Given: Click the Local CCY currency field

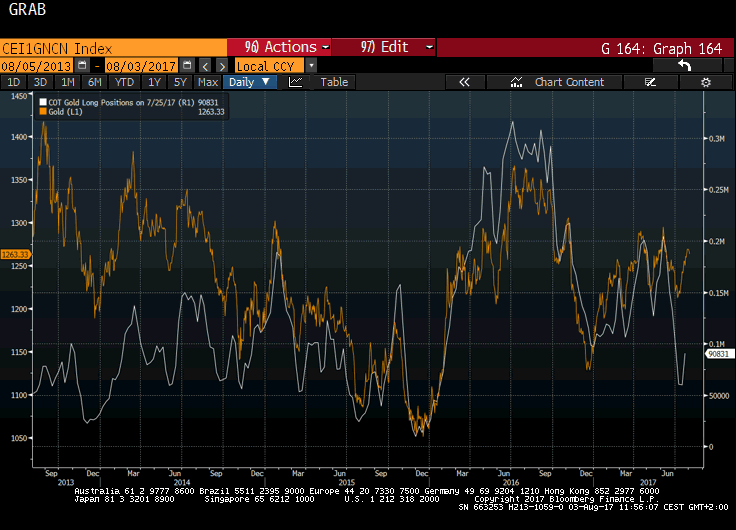Looking at the screenshot, I should coord(269,66).
